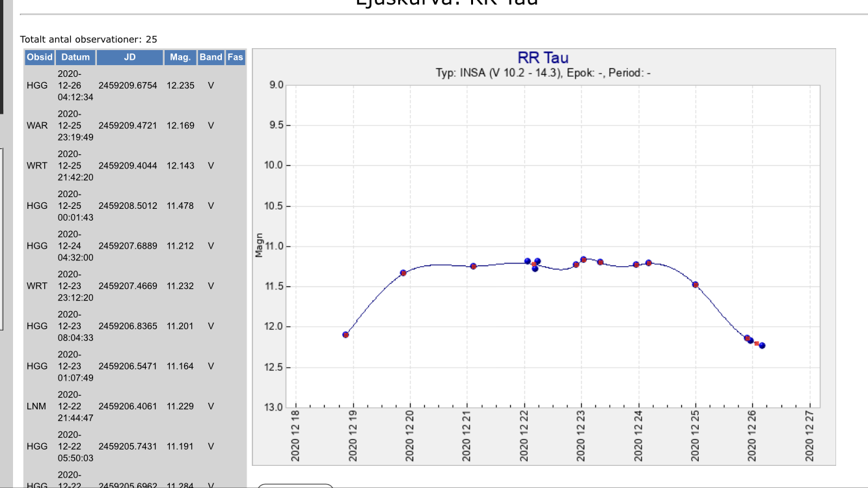
Task: Click the Typ: INSA subtitle text
Action: pos(543,73)
